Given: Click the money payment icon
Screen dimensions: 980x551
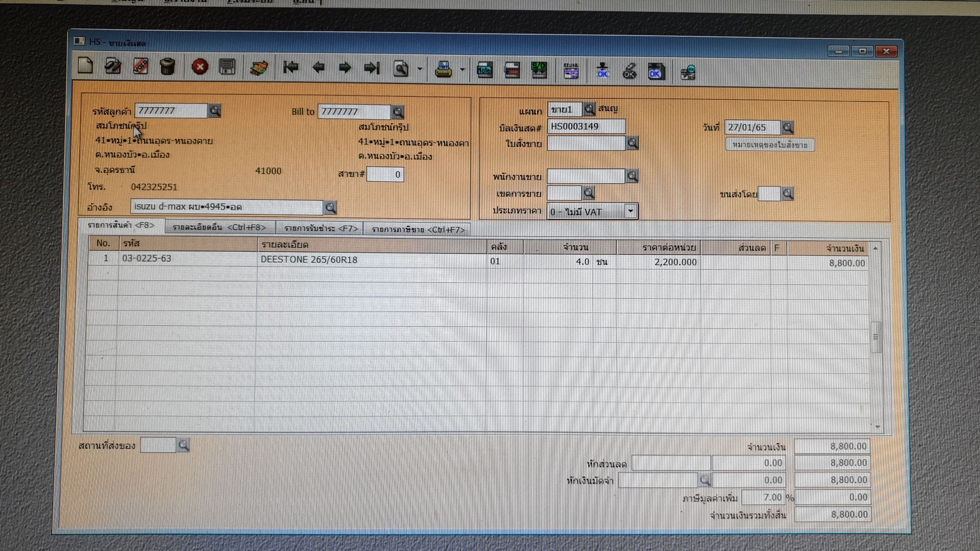Looking at the screenshot, I should 259,68.
